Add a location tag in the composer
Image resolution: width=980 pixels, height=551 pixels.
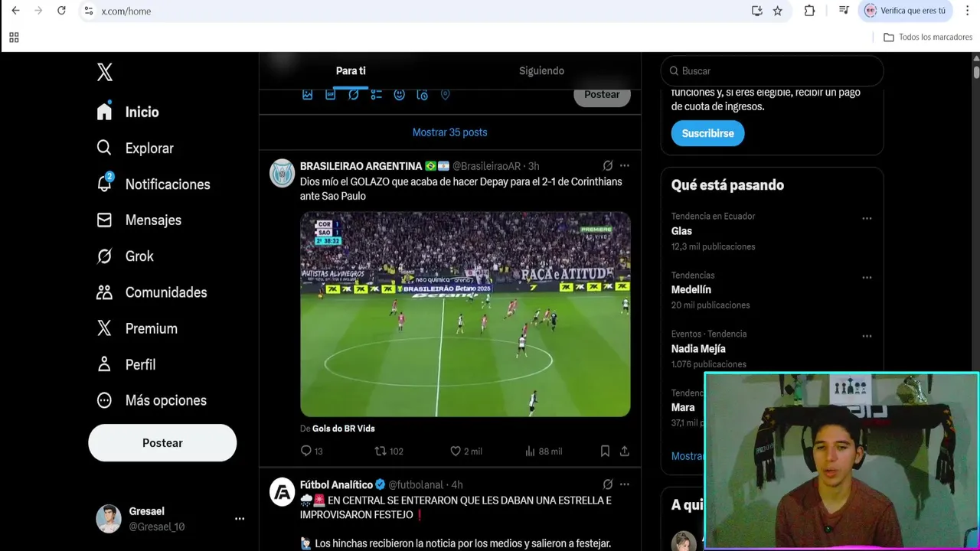pyautogui.click(x=445, y=94)
